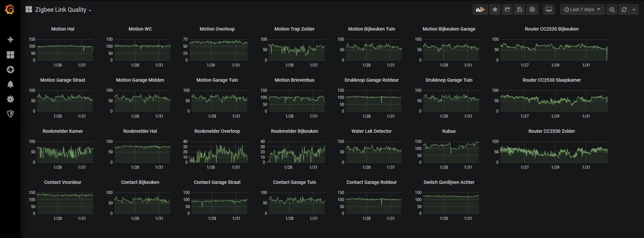Viewport: 644px width, 238px height.
Task: Open Configuration gear in the sidebar
Action: (10, 99)
